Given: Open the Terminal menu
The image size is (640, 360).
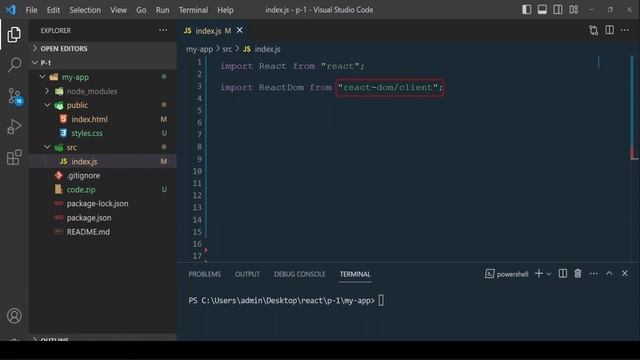Looking at the screenshot, I should coord(193,10).
